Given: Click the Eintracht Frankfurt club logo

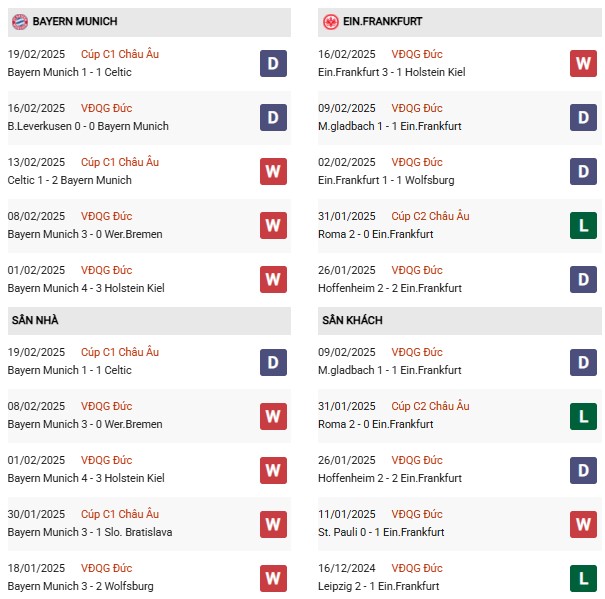Looking at the screenshot, I should 330,21.
